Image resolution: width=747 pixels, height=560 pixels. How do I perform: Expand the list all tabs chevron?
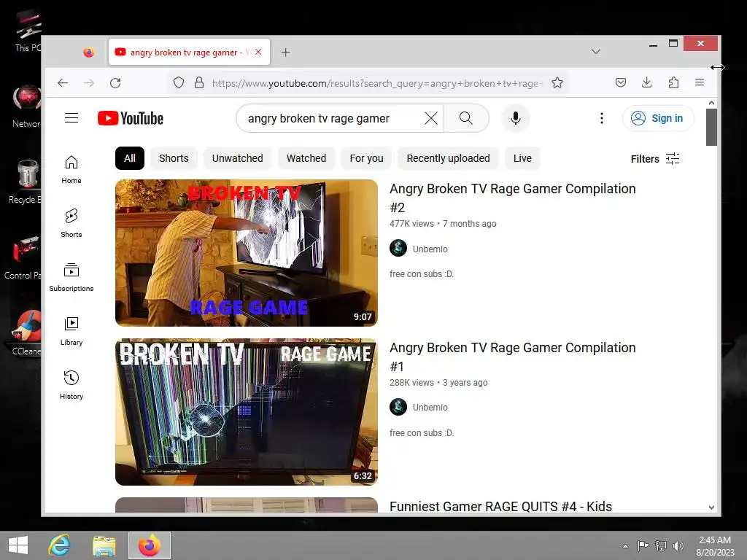pos(595,52)
